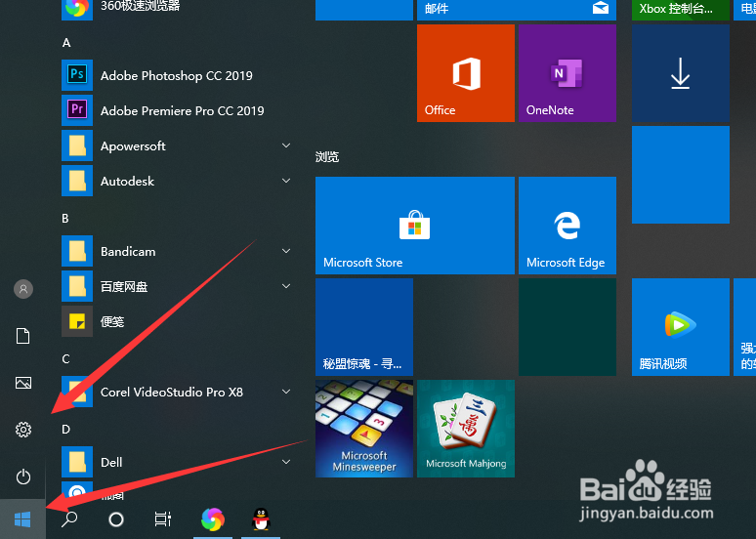Click the taskbar search magnifier

click(69, 519)
